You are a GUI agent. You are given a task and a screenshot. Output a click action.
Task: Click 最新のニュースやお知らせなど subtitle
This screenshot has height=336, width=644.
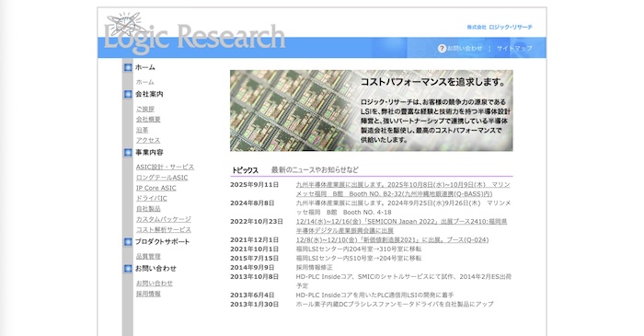[315, 169]
